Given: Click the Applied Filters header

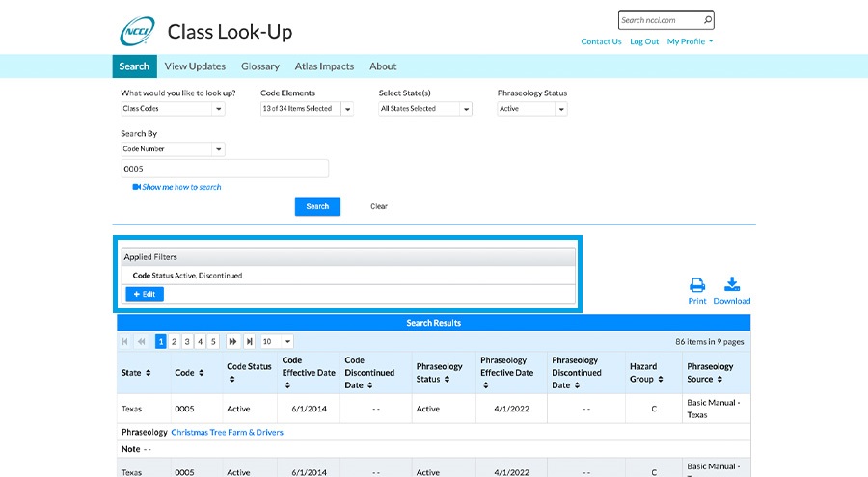Looking at the screenshot, I should click(348, 257).
